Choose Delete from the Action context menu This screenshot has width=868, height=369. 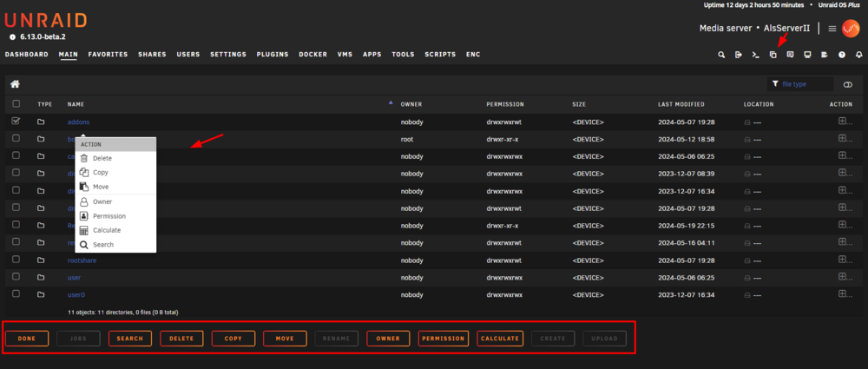[115, 159]
